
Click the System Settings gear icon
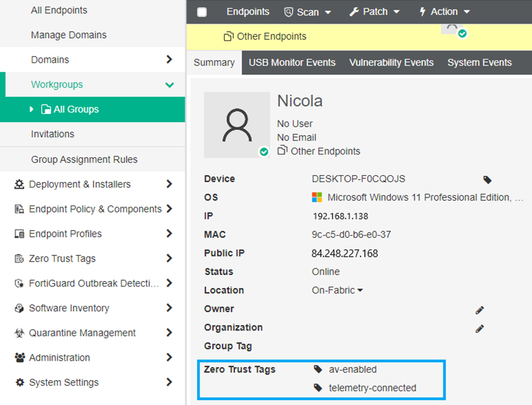click(20, 383)
